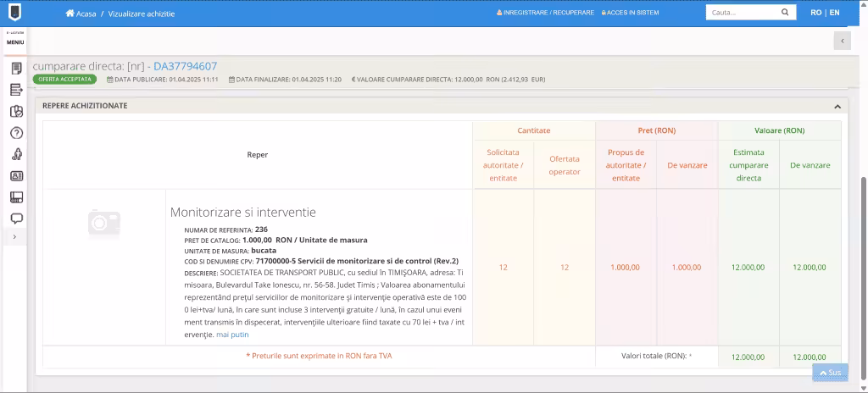This screenshot has width=868, height=393.
Task: Click the VALOARE CUMPARARE DIRECTA text
Action: [448, 80]
